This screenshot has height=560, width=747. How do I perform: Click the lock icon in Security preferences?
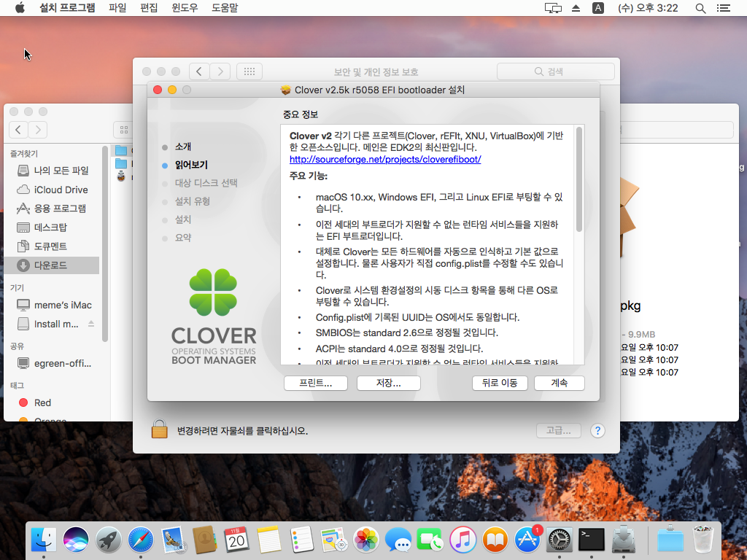click(160, 429)
